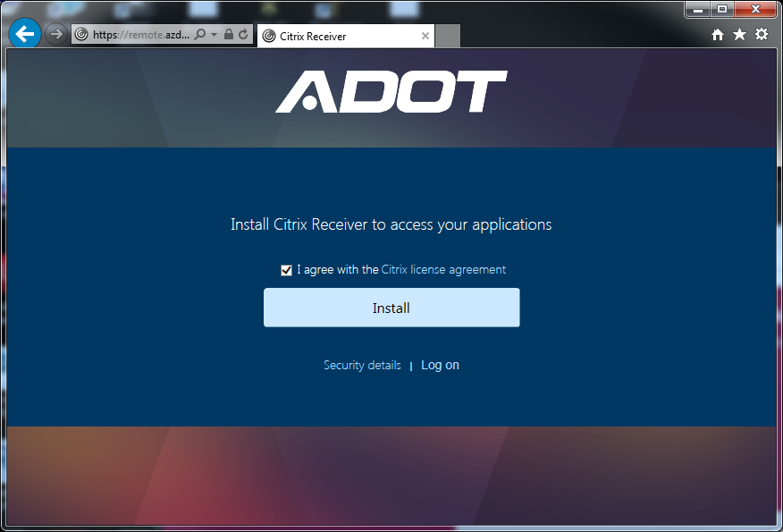This screenshot has height=532, width=783.
Task: Open browser tools gear icon
Action: pos(762,35)
